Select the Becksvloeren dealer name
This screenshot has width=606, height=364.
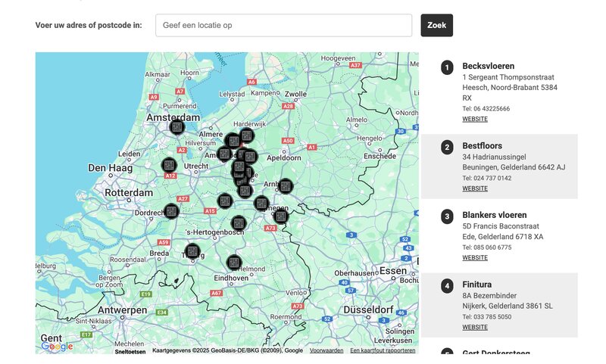(x=488, y=66)
